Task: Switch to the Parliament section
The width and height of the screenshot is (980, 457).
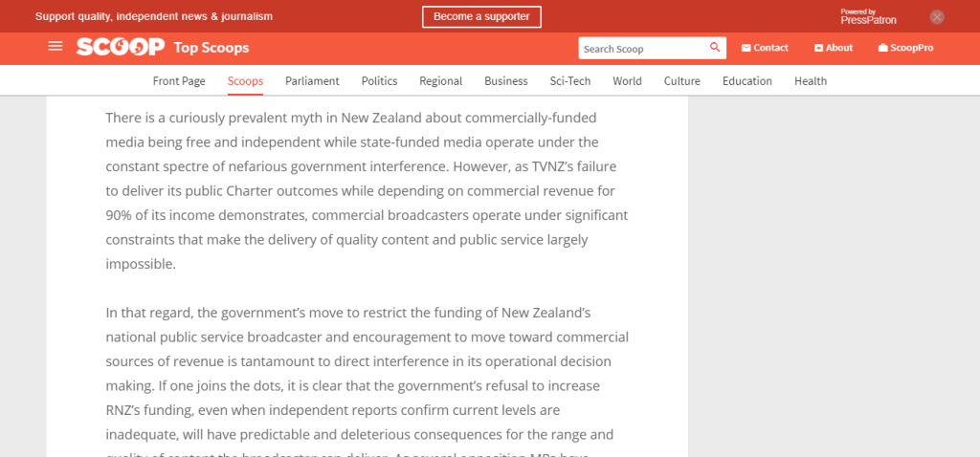Action: (312, 81)
